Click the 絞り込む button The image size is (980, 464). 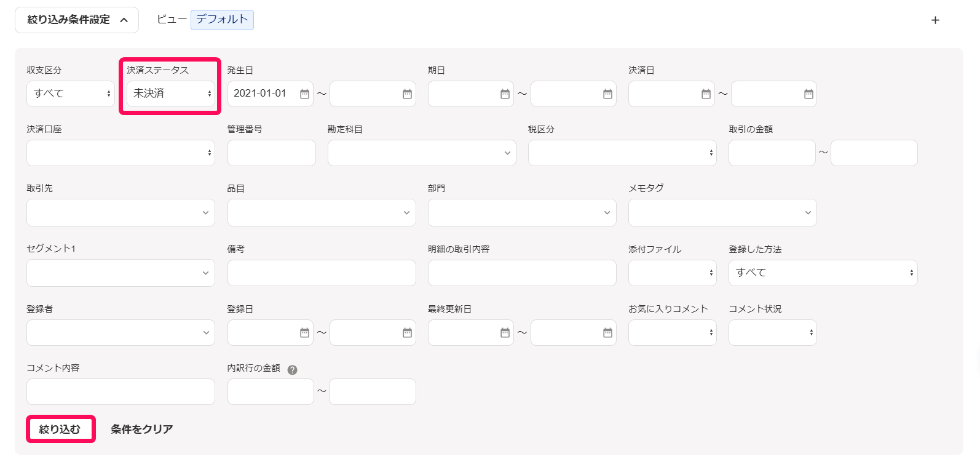click(60, 429)
